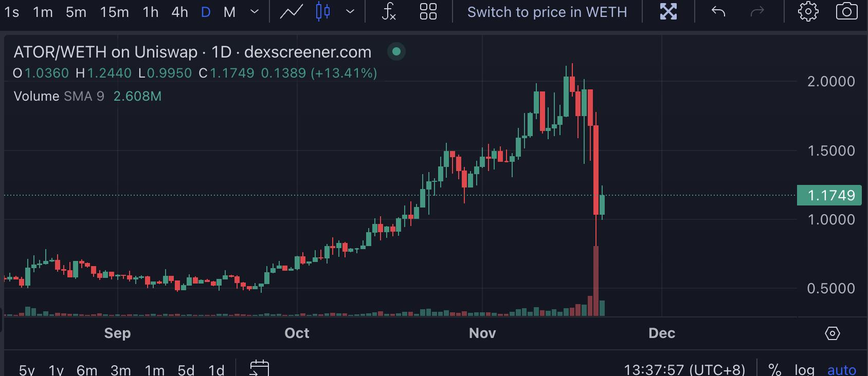Expand the time interval dropdown arrow
868x376 pixels.
point(255,12)
